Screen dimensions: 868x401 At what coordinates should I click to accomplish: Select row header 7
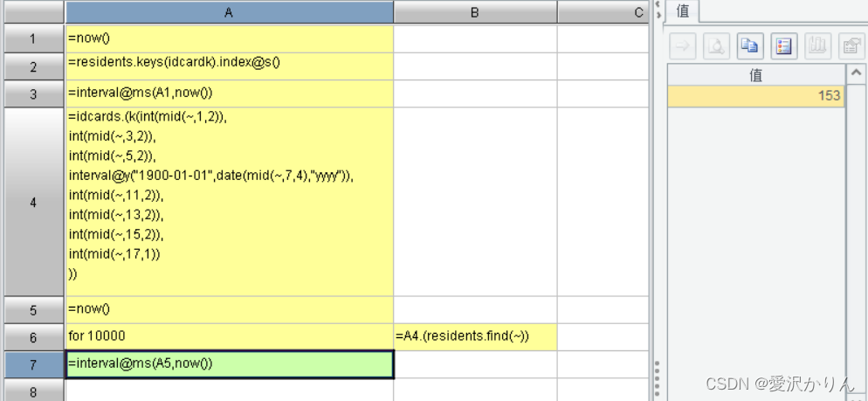pos(34,364)
